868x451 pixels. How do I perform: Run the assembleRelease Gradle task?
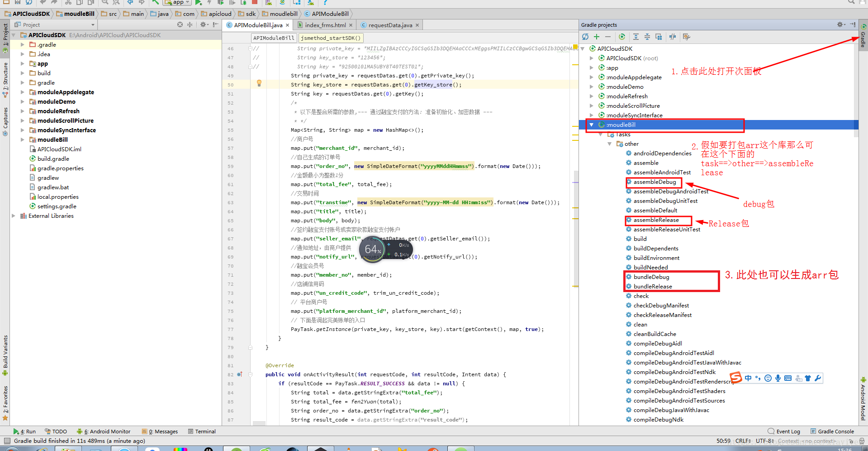click(656, 220)
